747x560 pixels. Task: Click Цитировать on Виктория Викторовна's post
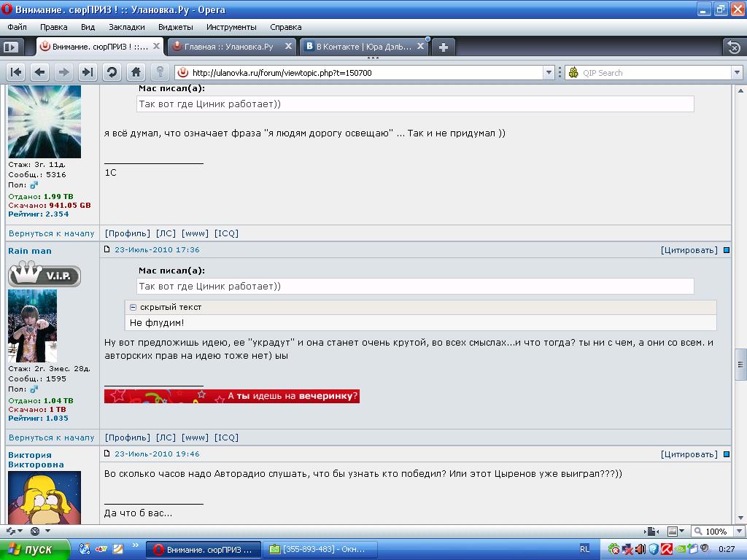tap(689, 454)
